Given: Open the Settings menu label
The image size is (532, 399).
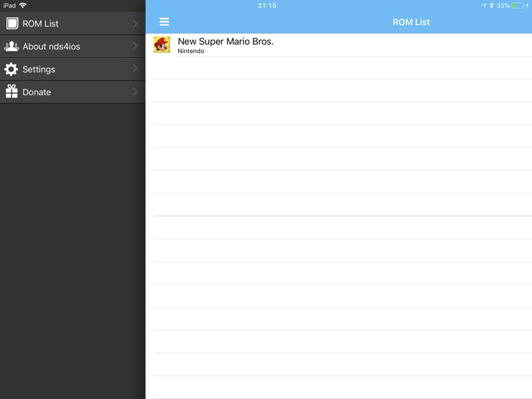Looking at the screenshot, I should point(39,70).
